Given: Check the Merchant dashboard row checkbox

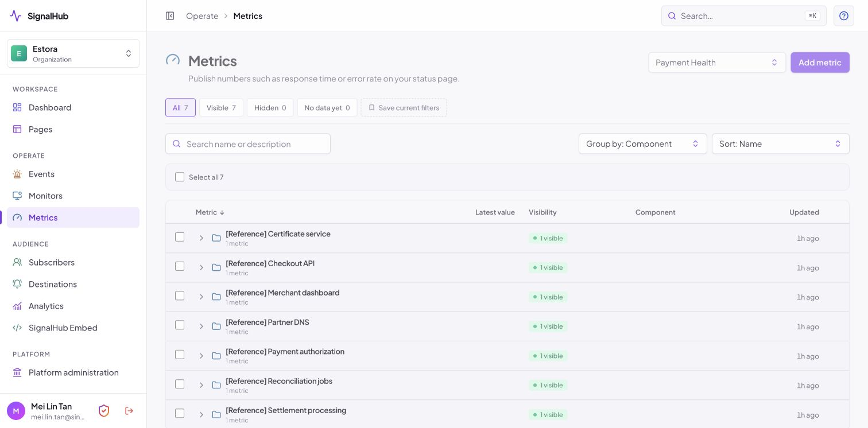Looking at the screenshot, I should click(180, 295).
